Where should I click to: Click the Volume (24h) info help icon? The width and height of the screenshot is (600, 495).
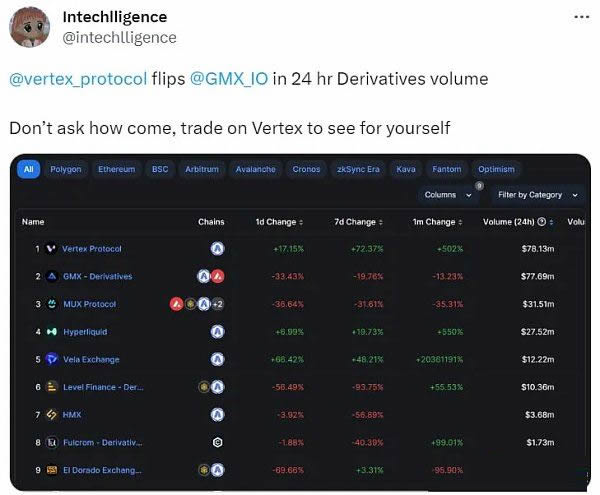coord(541,222)
